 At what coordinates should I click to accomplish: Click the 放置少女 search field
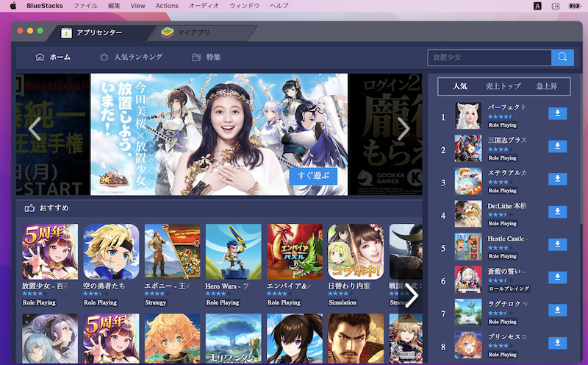[x=489, y=57]
